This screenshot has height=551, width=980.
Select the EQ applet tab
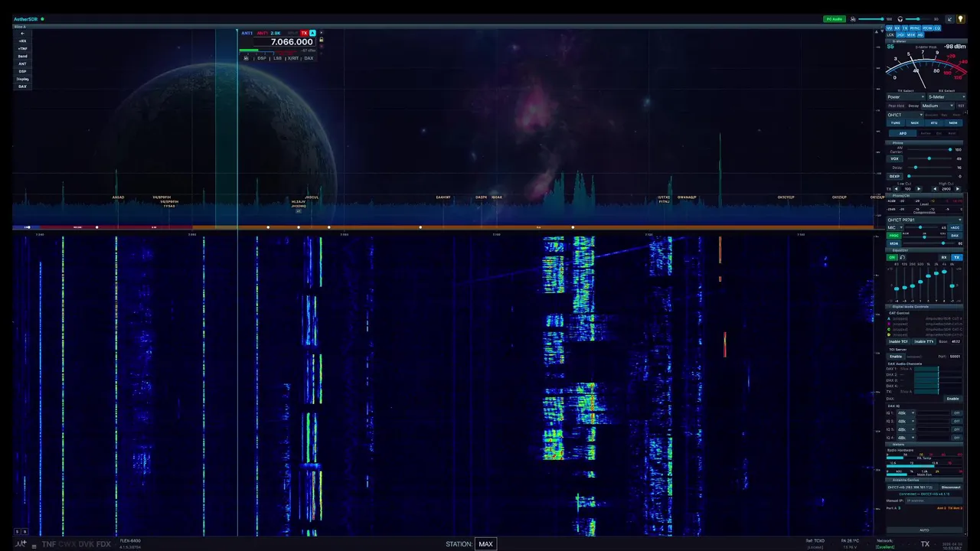click(937, 28)
